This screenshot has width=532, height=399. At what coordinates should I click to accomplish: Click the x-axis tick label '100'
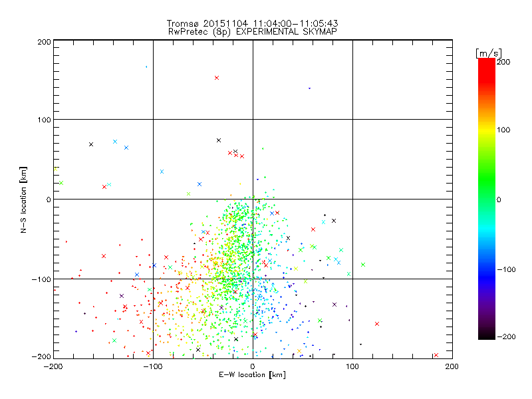352,366
